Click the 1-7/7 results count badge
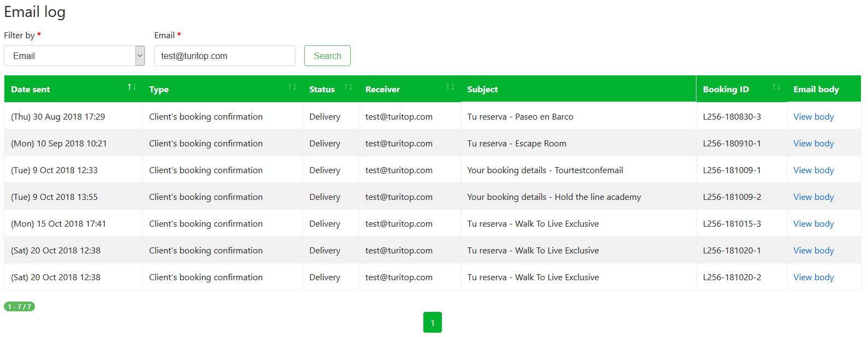The height and width of the screenshot is (337, 868). click(20, 307)
